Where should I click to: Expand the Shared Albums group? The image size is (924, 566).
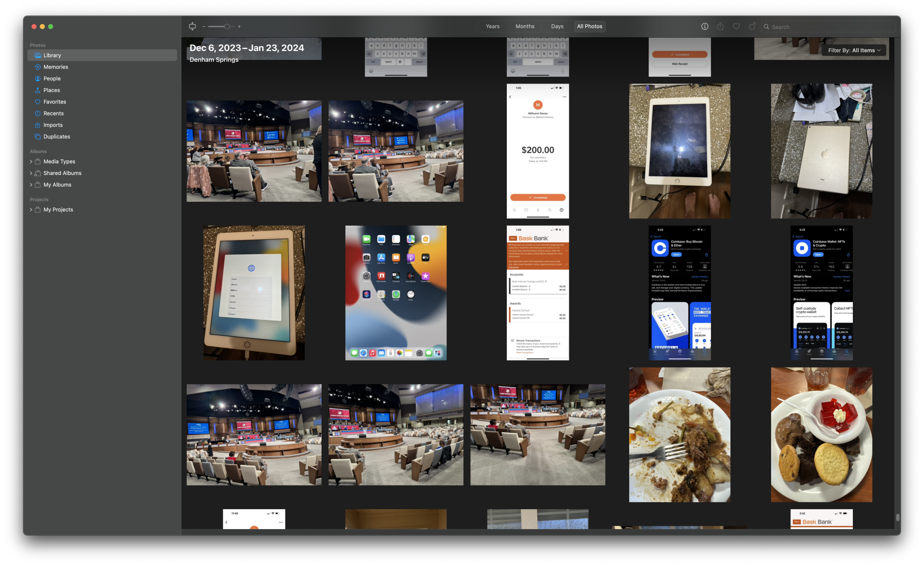[x=31, y=173]
